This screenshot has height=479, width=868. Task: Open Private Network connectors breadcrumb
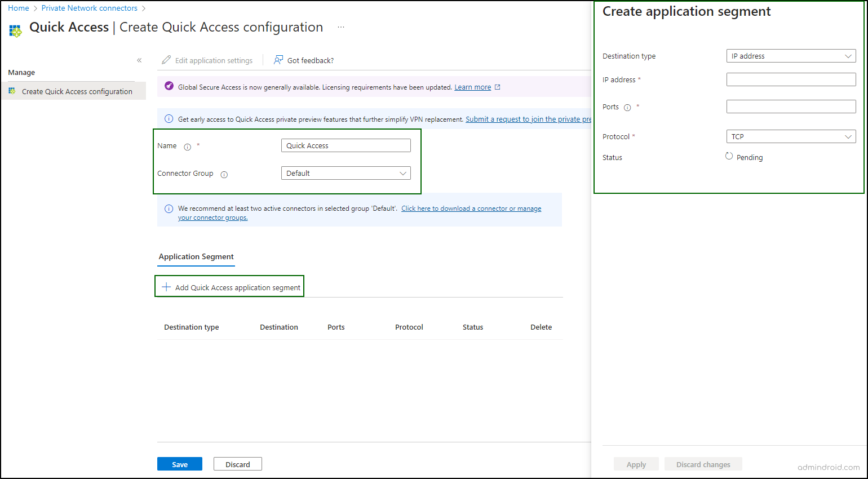(89, 8)
